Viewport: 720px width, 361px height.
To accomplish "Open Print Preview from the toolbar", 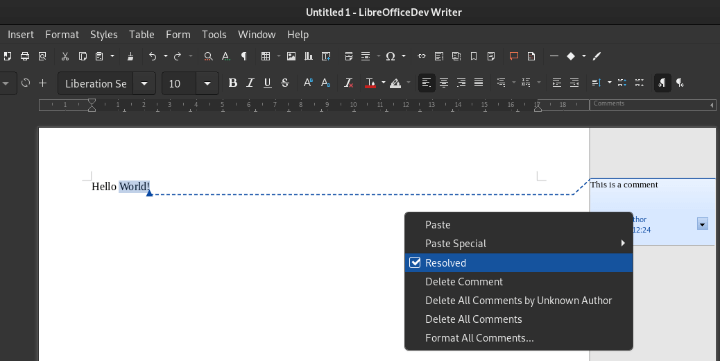I will point(42,56).
